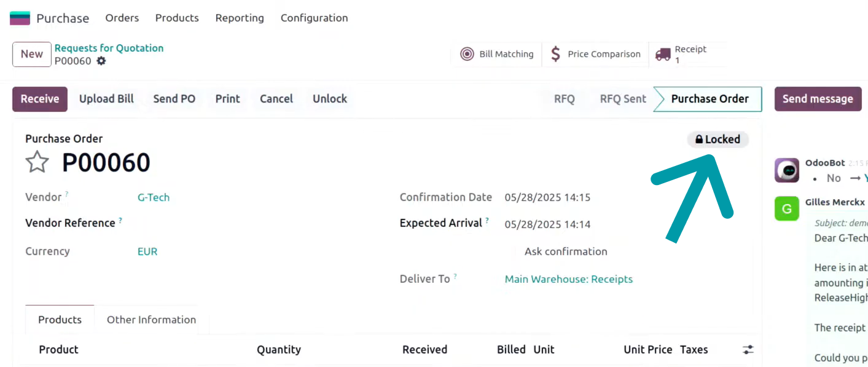Expand the Reporting menu
868x367 pixels.
click(x=240, y=18)
